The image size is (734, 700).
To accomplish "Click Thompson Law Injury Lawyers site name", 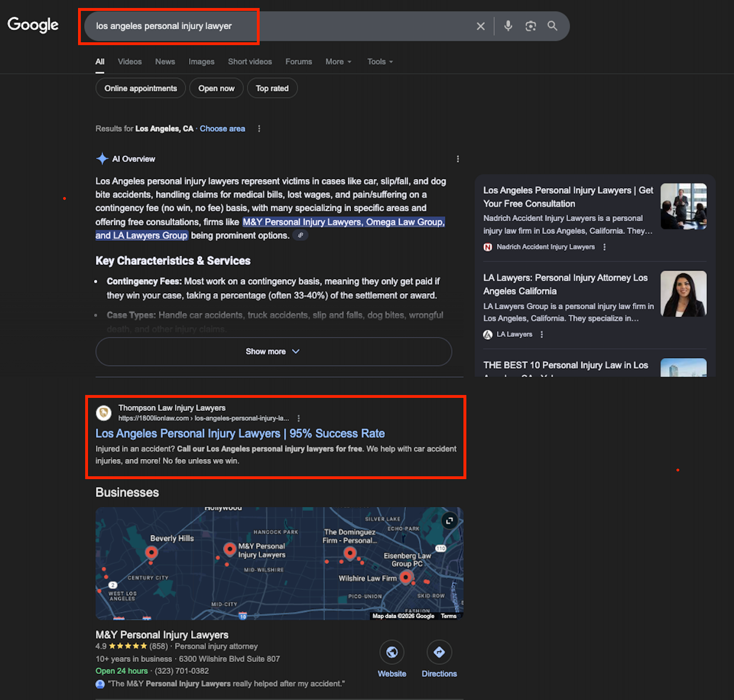I will point(172,408).
